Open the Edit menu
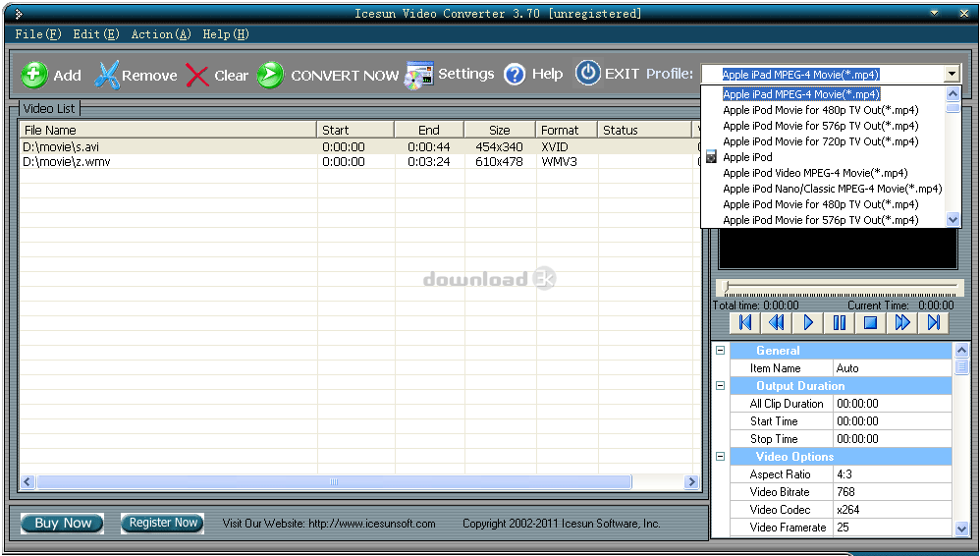This screenshot has height=556, width=980. (x=96, y=34)
